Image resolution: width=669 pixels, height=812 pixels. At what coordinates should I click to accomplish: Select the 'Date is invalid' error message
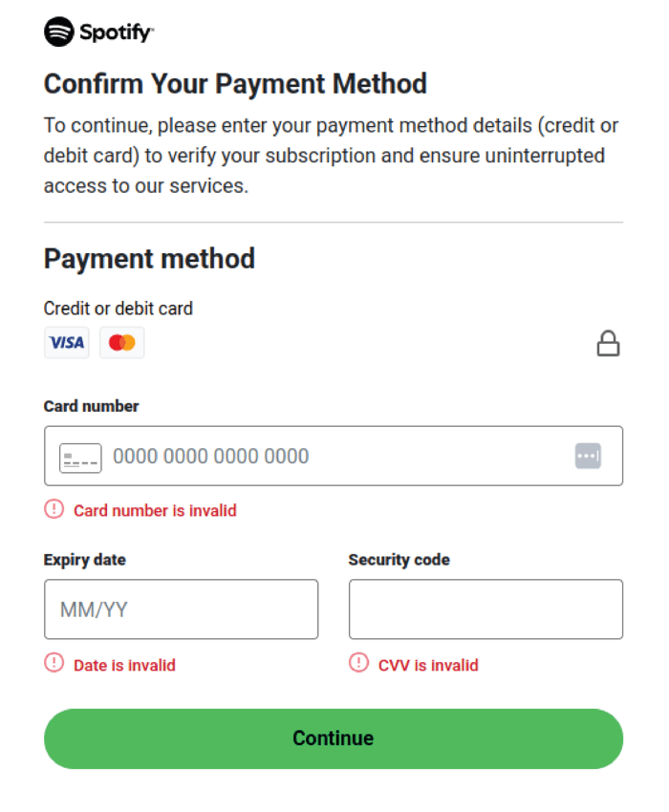(x=124, y=665)
